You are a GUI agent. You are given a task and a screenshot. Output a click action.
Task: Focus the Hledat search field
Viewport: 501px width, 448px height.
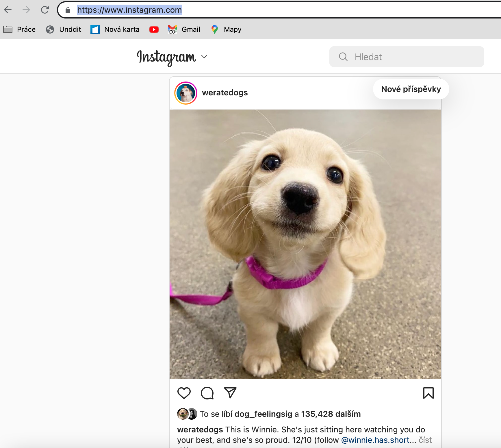pos(407,57)
